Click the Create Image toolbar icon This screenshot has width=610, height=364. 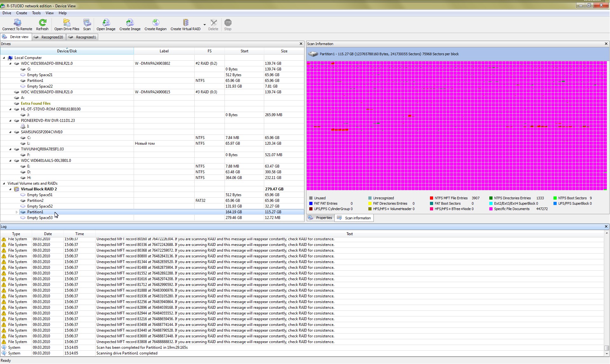130,23
